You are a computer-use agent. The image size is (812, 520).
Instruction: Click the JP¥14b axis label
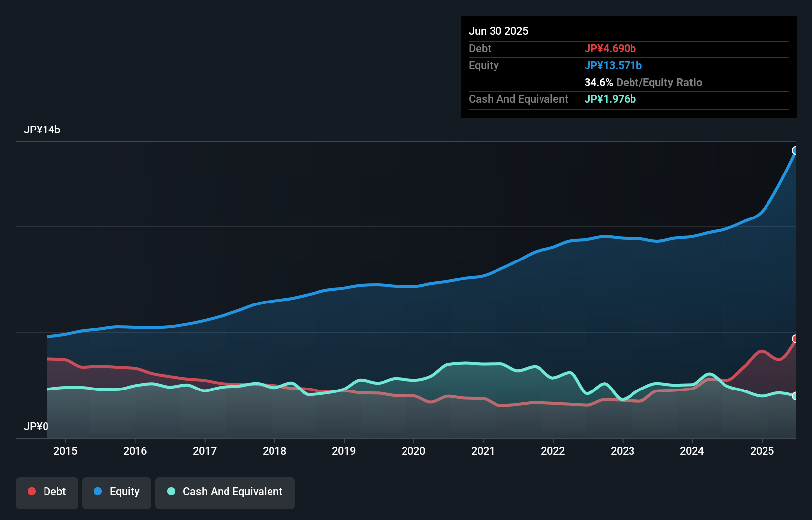point(43,130)
